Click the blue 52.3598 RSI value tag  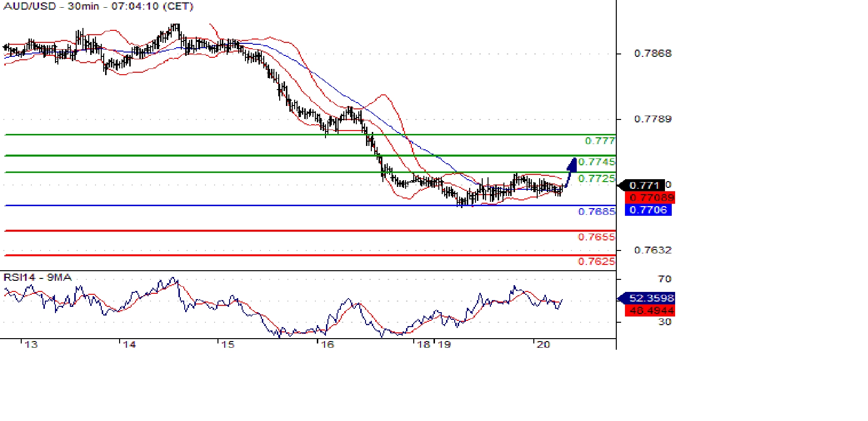pos(651,298)
